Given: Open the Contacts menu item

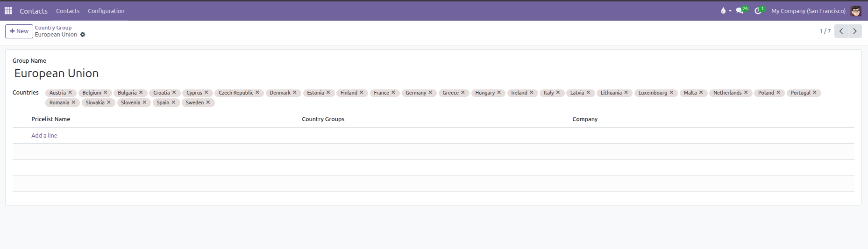Looking at the screenshot, I should pos(68,11).
